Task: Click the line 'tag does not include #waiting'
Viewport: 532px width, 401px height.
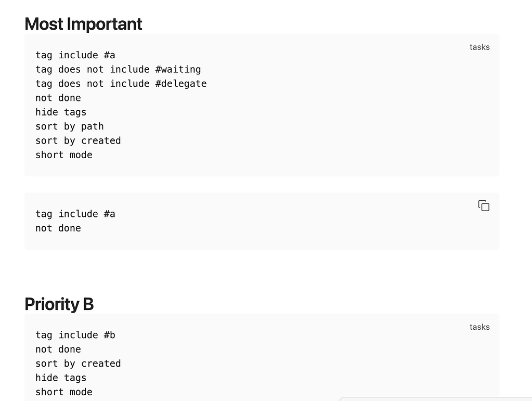Action: [118, 69]
